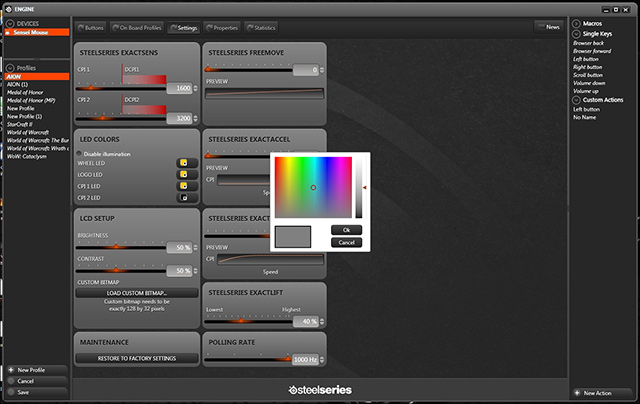Select the New Profile entry

click(20, 109)
